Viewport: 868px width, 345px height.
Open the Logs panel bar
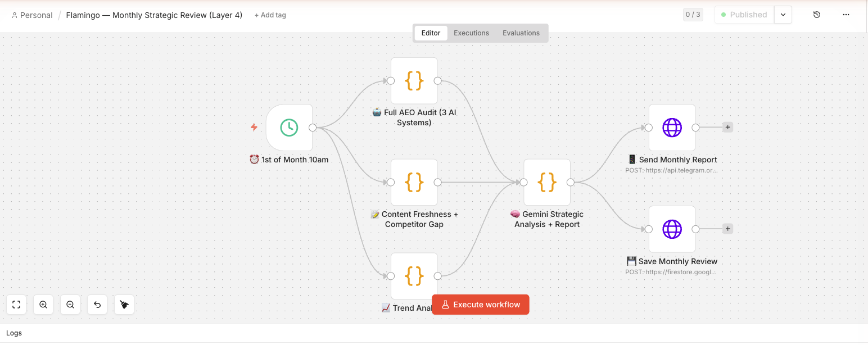(14, 333)
